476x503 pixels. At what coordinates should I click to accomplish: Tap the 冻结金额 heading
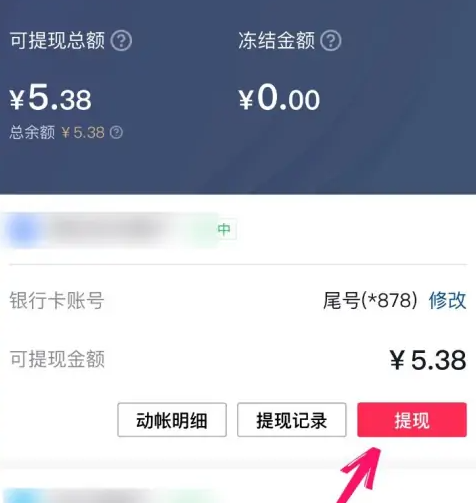click(x=277, y=41)
